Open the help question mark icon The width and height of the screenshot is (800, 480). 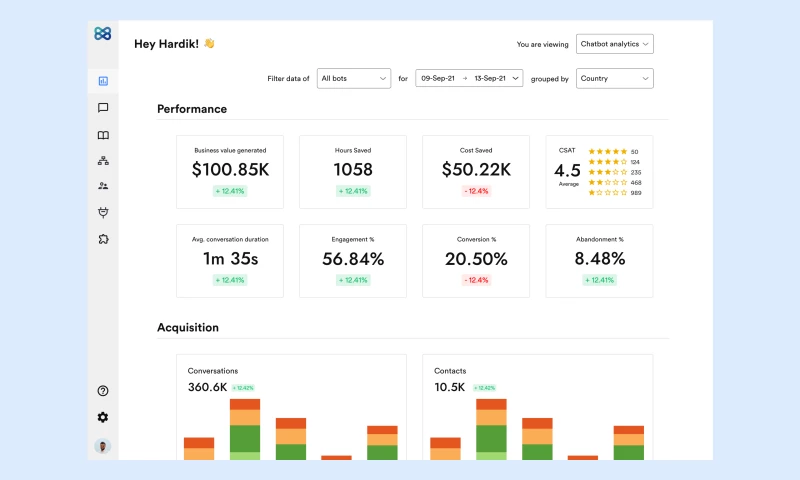102,391
